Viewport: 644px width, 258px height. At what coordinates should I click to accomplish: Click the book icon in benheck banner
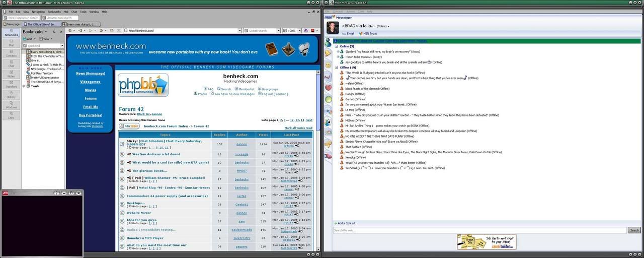(x=271, y=49)
